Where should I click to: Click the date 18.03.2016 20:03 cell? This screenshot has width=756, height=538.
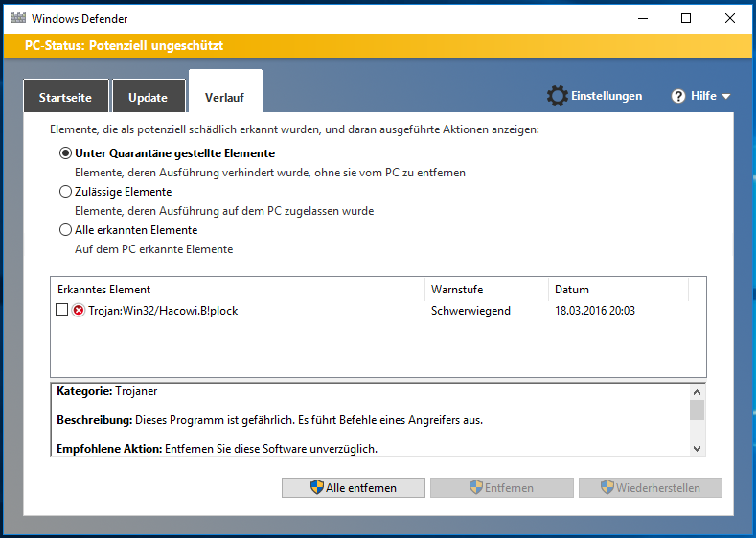click(595, 311)
